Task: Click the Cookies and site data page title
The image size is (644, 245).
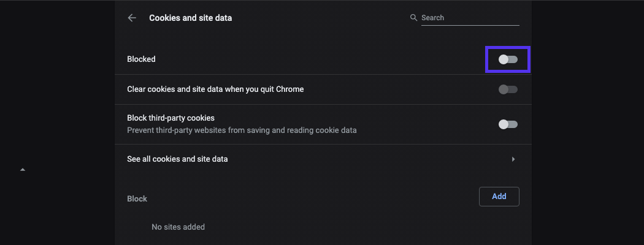Action: tap(190, 18)
